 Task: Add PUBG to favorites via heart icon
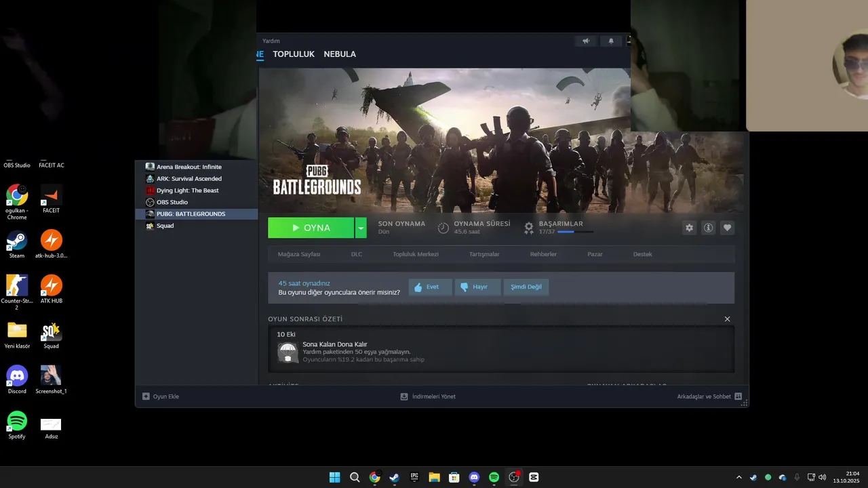click(x=728, y=228)
